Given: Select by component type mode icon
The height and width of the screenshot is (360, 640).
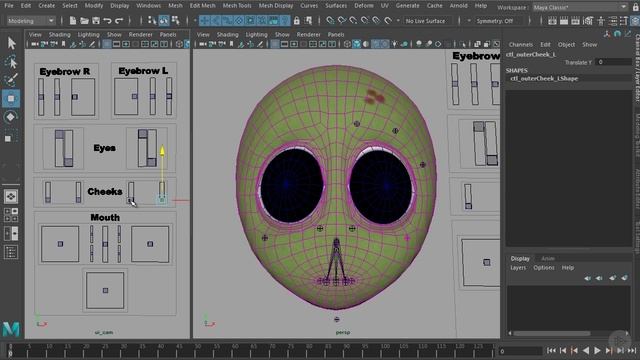Looking at the screenshot, I should 176,20.
